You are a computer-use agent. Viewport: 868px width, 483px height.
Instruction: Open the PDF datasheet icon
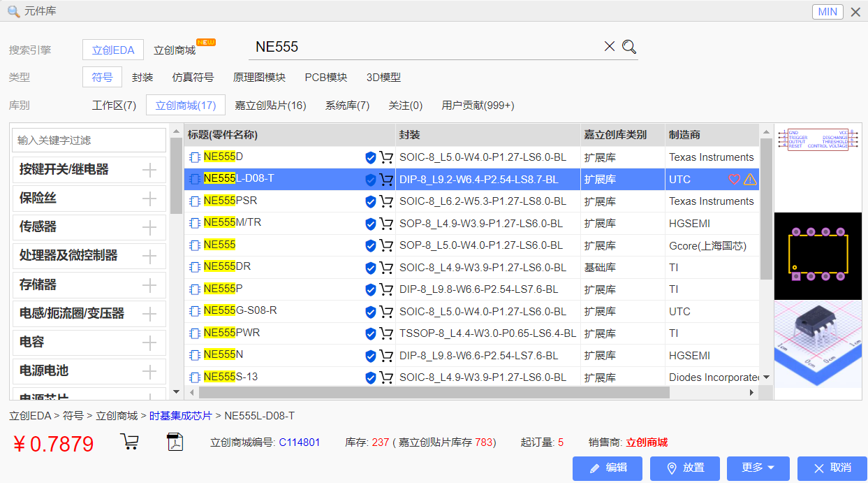pos(174,442)
